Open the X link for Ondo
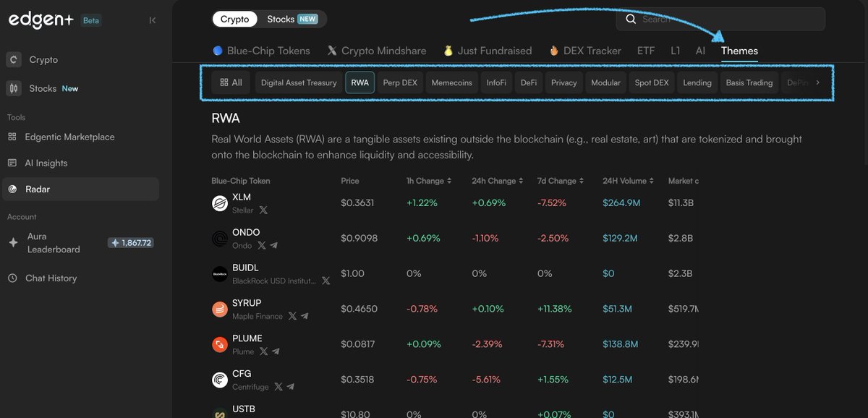The width and height of the screenshot is (868, 418). (x=262, y=246)
